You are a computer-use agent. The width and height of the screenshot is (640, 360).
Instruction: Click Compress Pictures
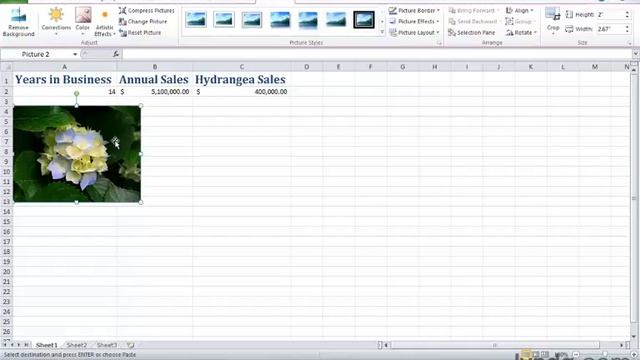[x=147, y=11]
